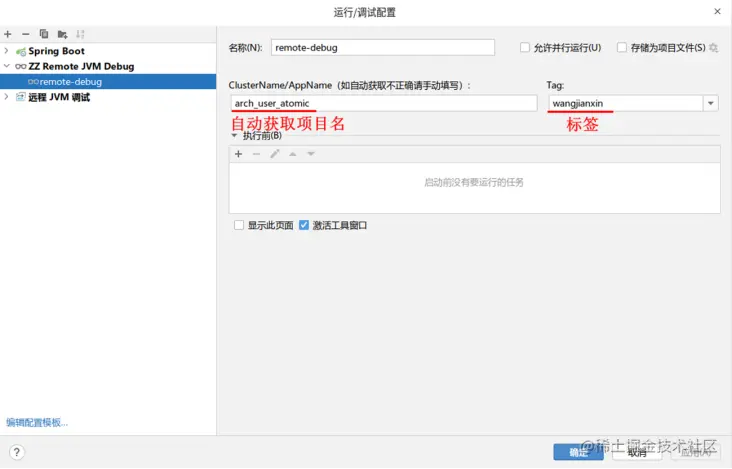The height and width of the screenshot is (469, 732).
Task: Select ZZ Remote JVM Debug tree item
Action: 81,66
